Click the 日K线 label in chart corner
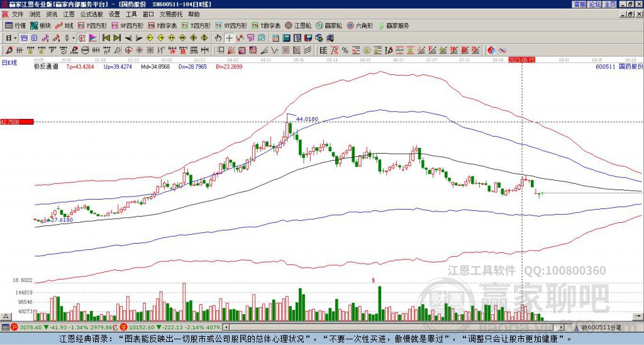The height and width of the screenshot is (345, 644). [x=9, y=63]
